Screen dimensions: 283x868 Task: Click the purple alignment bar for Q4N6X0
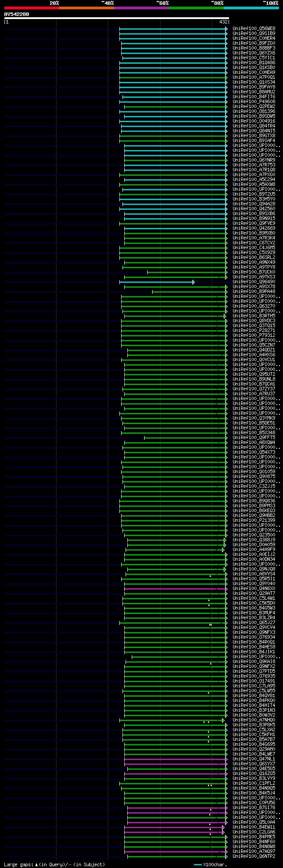click(x=175, y=589)
